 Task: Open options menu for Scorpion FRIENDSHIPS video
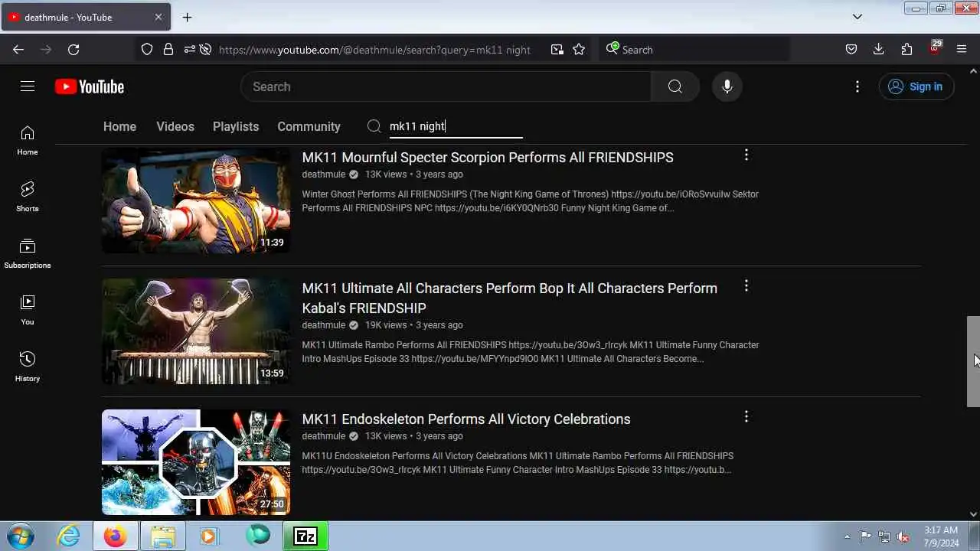point(746,155)
